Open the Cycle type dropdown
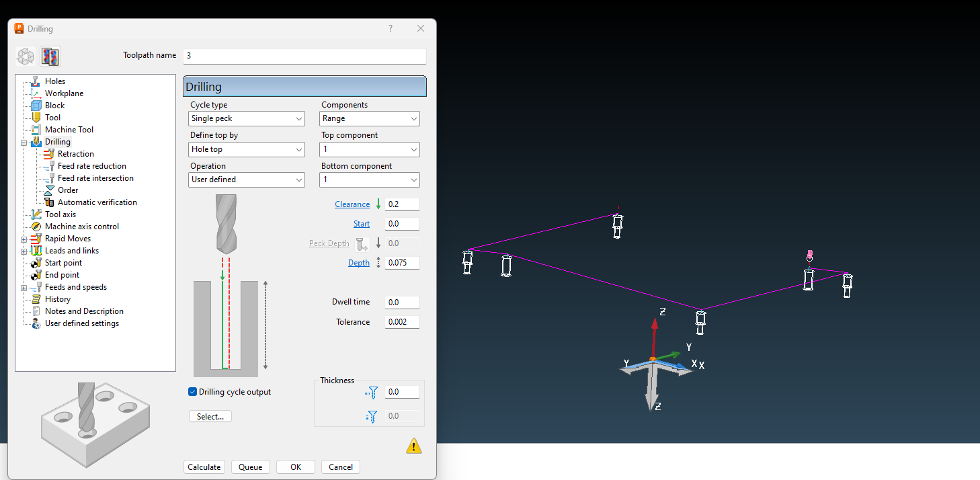This screenshot has height=480, width=980. 246,118
